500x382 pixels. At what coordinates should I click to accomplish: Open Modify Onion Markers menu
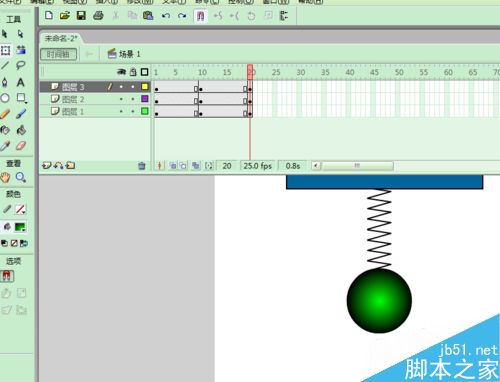[209, 166]
